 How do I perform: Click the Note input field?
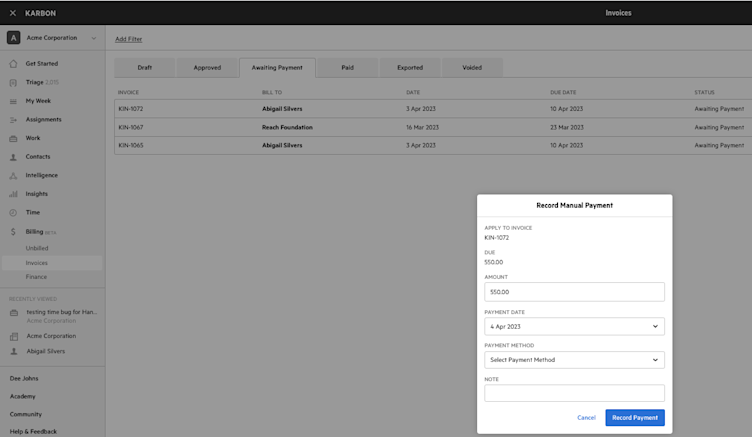coord(575,393)
